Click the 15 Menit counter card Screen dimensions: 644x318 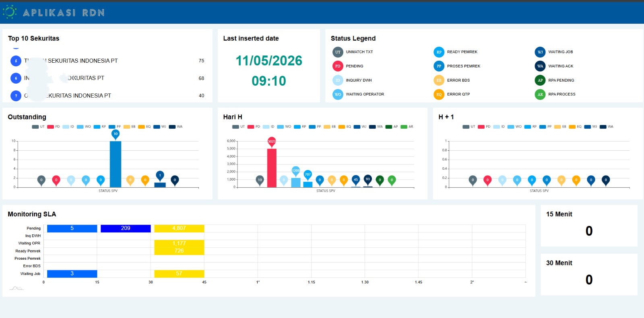(x=589, y=226)
